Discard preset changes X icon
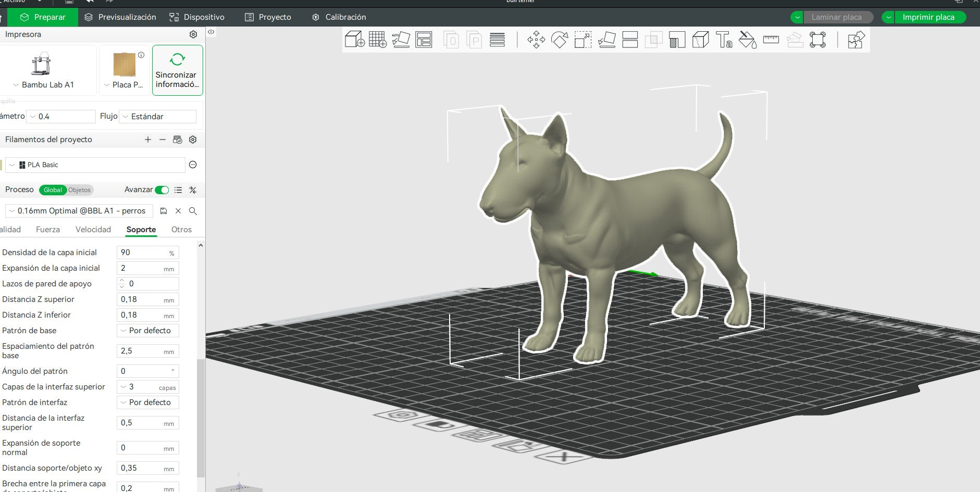 coord(178,211)
